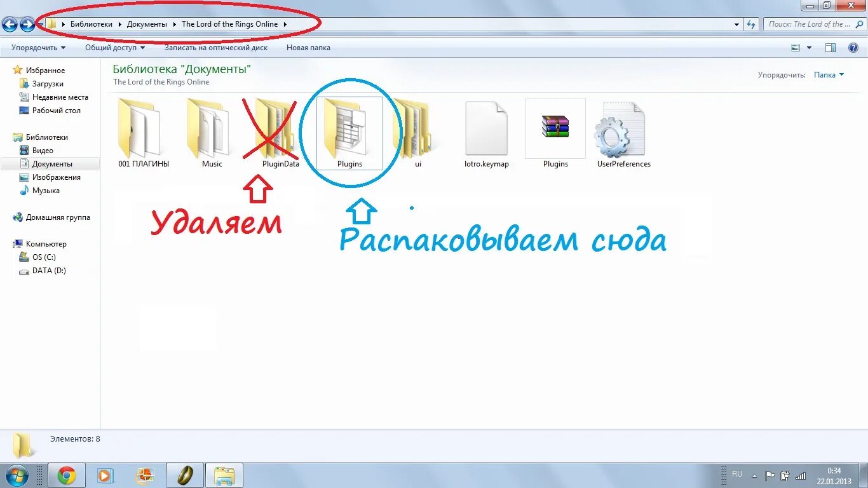The height and width of the screenshot is (488, 868).
Task: Open the Папка arrange-by dropdown
Action: click(x=829, y=75)
